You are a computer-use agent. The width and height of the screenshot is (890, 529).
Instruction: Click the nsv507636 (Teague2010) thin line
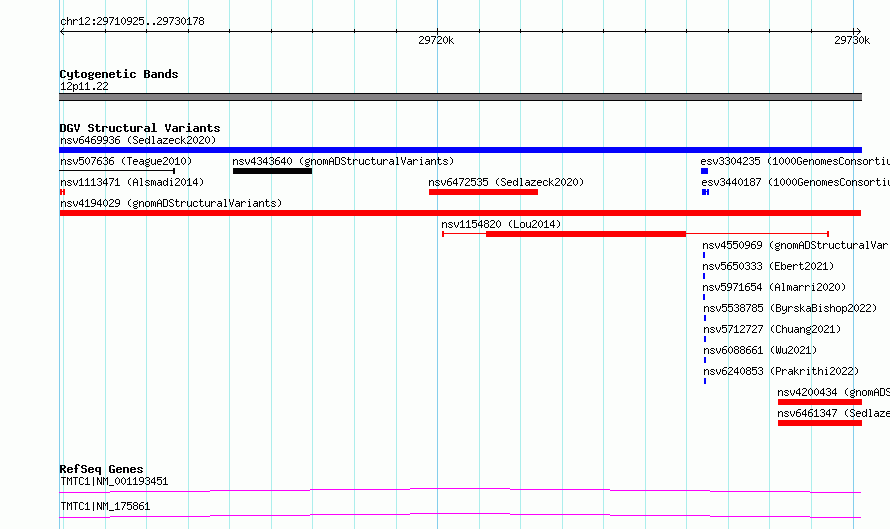coord(117,171)
